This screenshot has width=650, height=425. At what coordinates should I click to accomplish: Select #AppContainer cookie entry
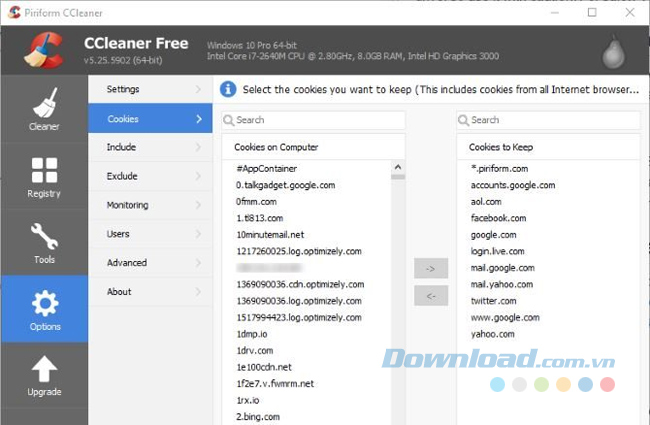pos(267,169)
